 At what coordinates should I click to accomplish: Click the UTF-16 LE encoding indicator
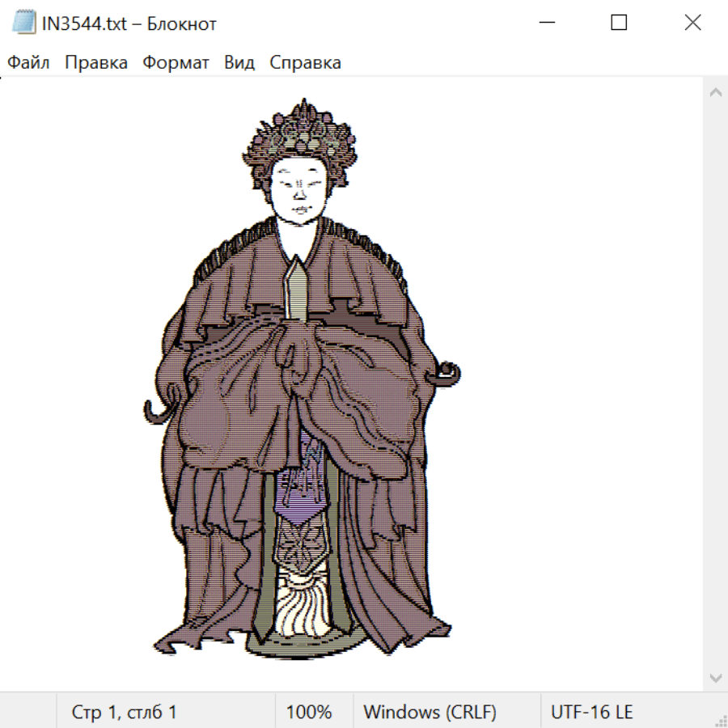point(591,713)
